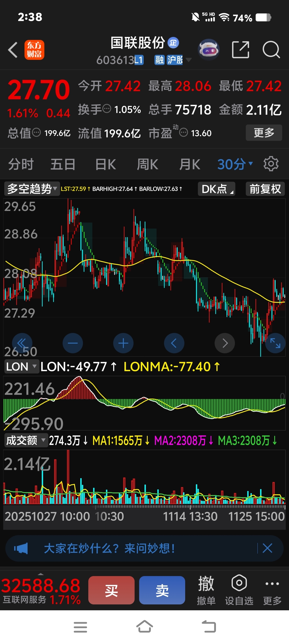Tap the current price 27.70
289x644 pixels.
point(39,90)
